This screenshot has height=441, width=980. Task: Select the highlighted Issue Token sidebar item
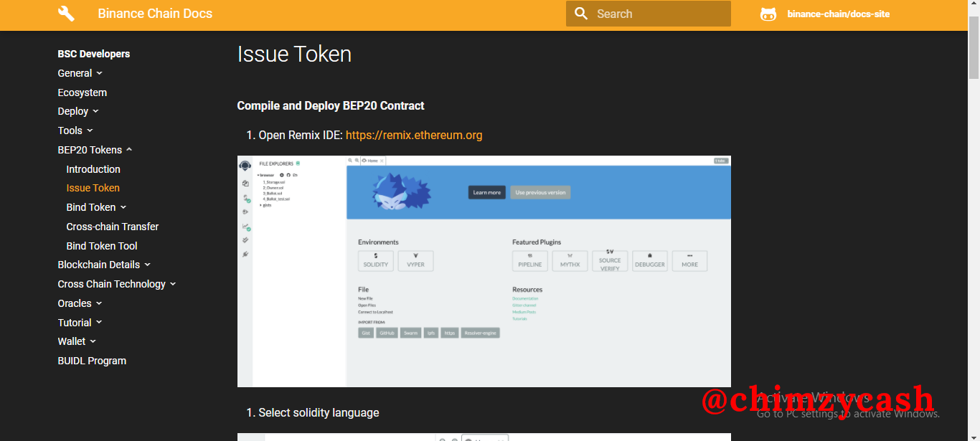[x=93, y=188]
